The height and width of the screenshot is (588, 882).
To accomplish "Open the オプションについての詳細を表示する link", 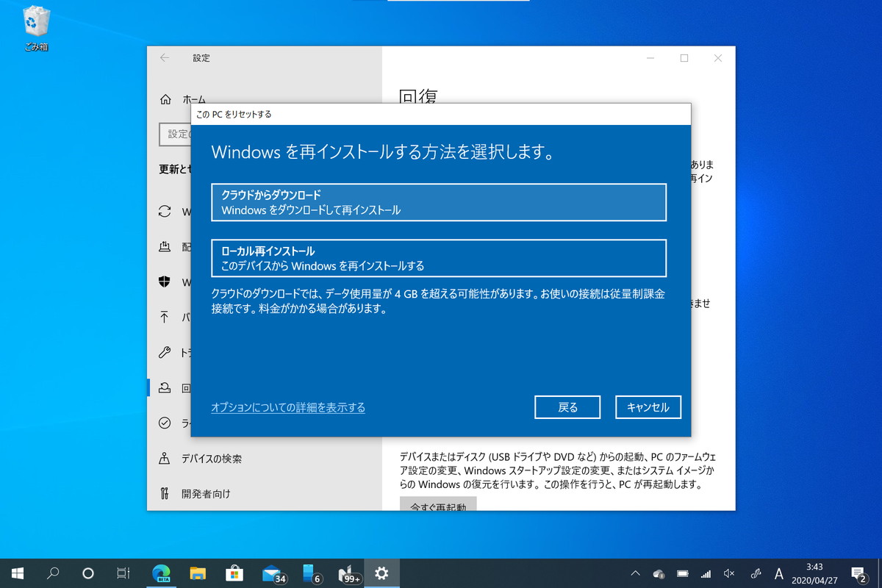I will coord(288,407).
